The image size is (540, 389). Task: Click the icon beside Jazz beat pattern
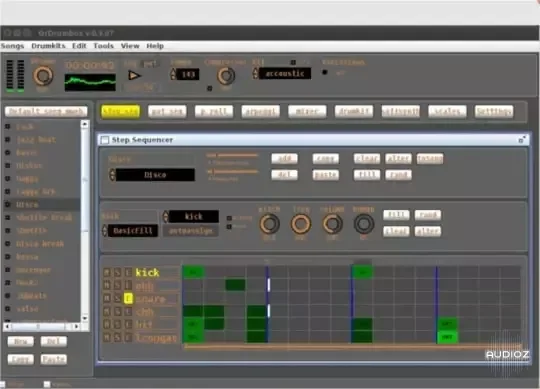point(8,139)
